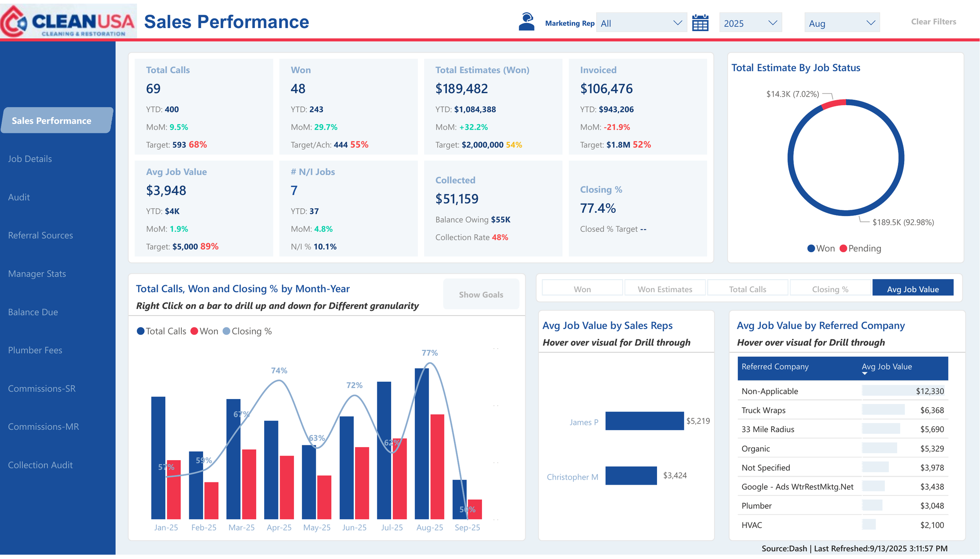Viewport: 980px width, 559px height.
Task: Select the Organic row
Action: [x=842, y=449]
